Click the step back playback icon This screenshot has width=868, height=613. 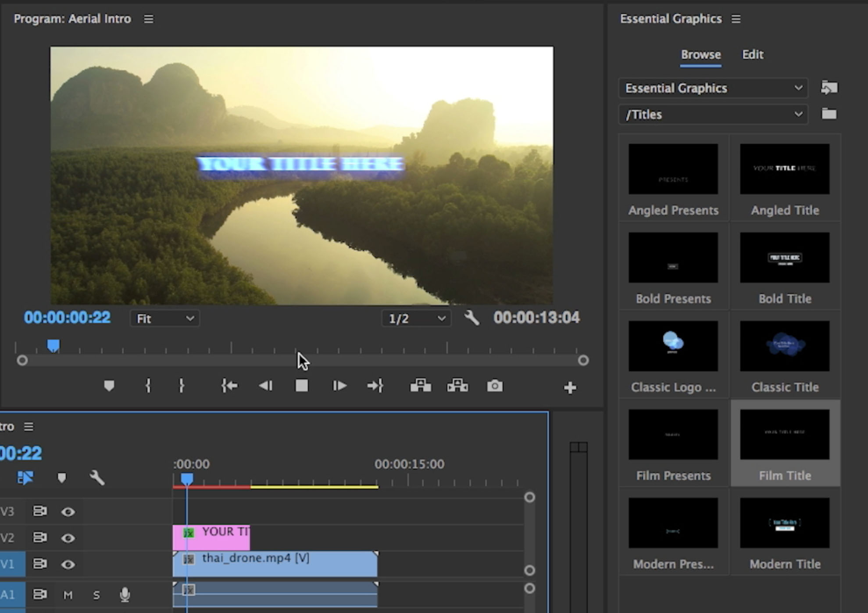pos(265,386)
